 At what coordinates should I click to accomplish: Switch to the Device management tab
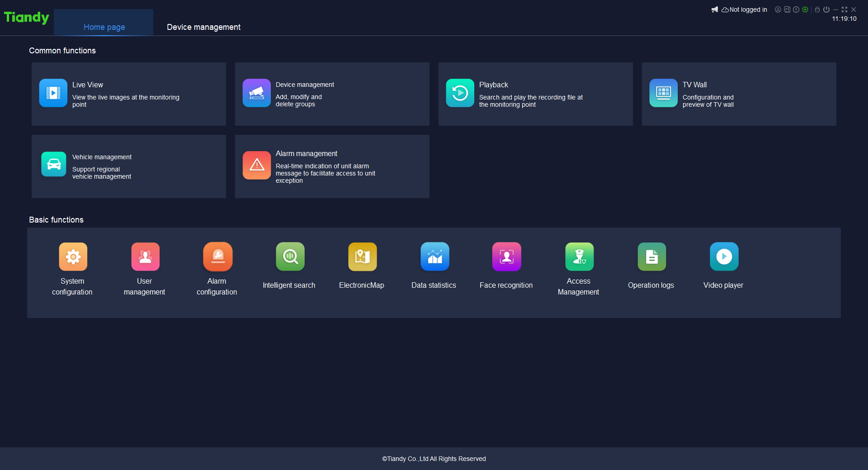[203, 27]
